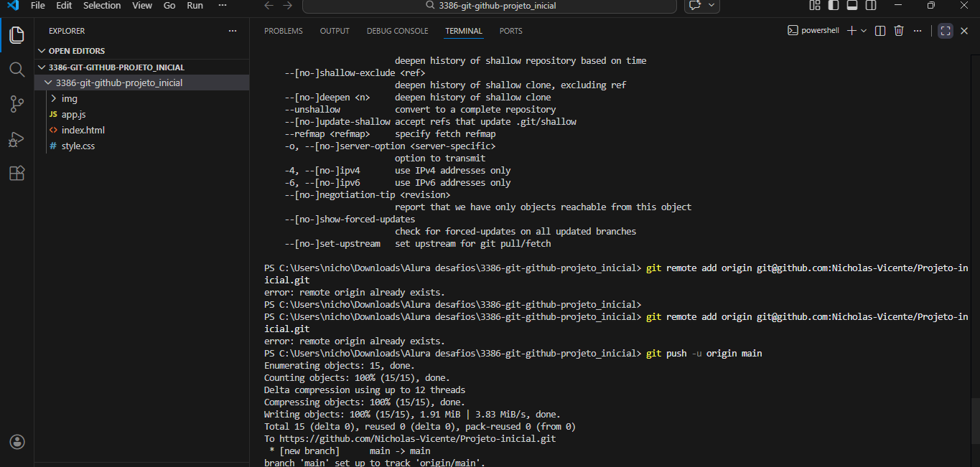Open the Accounts menu icon

tap(17, 442)
